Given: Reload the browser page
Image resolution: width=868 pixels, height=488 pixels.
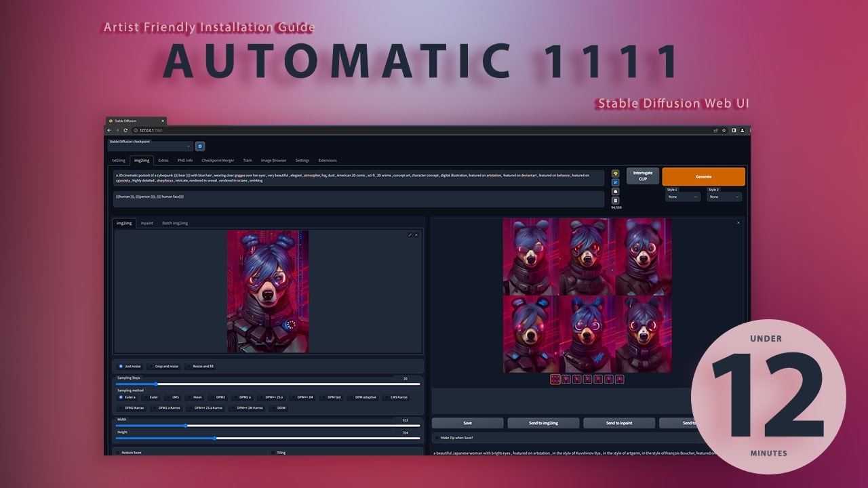Looking at the screenshot, I should 125,129.
